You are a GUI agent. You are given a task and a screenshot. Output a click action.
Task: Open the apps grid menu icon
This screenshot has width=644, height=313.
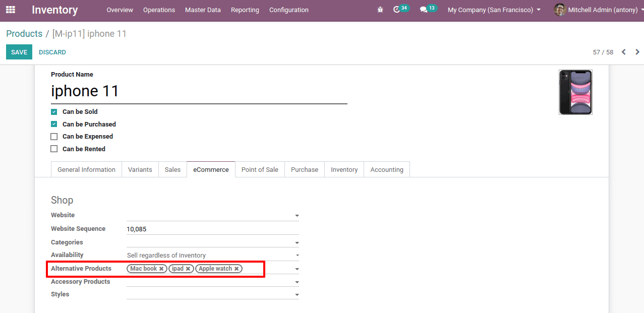click(11, 10)
